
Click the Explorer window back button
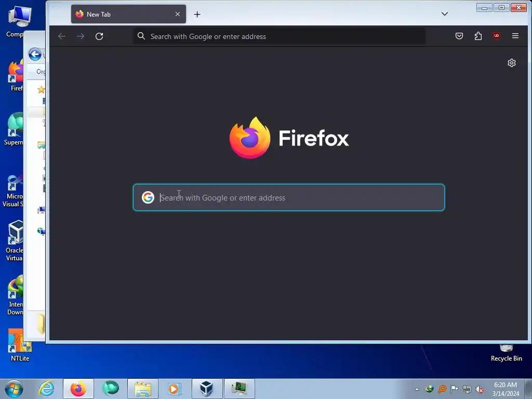point(35,54)
